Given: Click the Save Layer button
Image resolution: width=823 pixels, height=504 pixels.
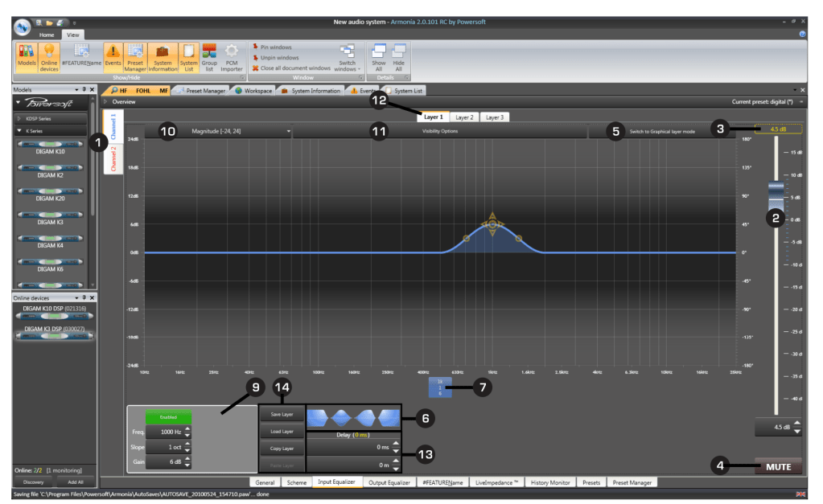Looking at the screenshot, I should click(282, 414).
